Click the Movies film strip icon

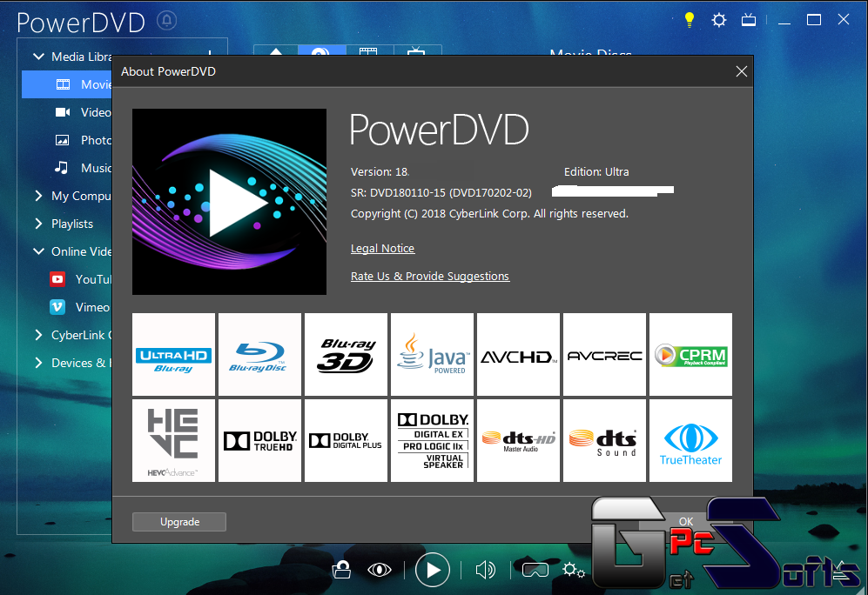click(x=63, y=84)
